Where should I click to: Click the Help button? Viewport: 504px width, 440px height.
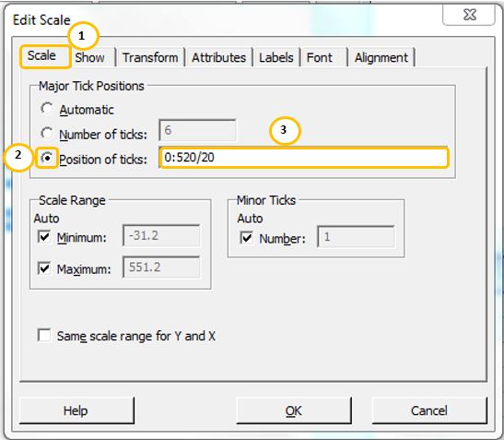tap(76, 410)
